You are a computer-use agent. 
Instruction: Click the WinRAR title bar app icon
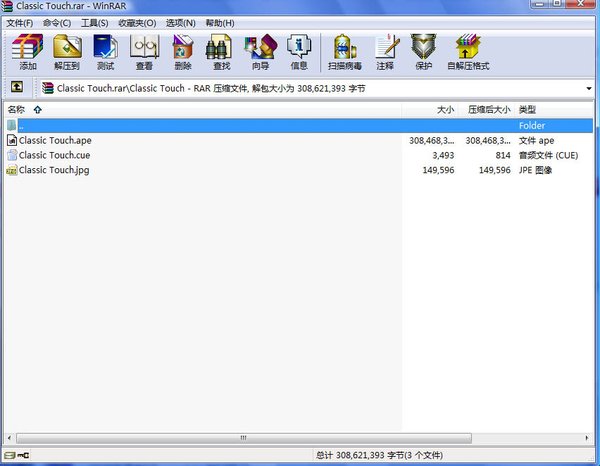7,6
